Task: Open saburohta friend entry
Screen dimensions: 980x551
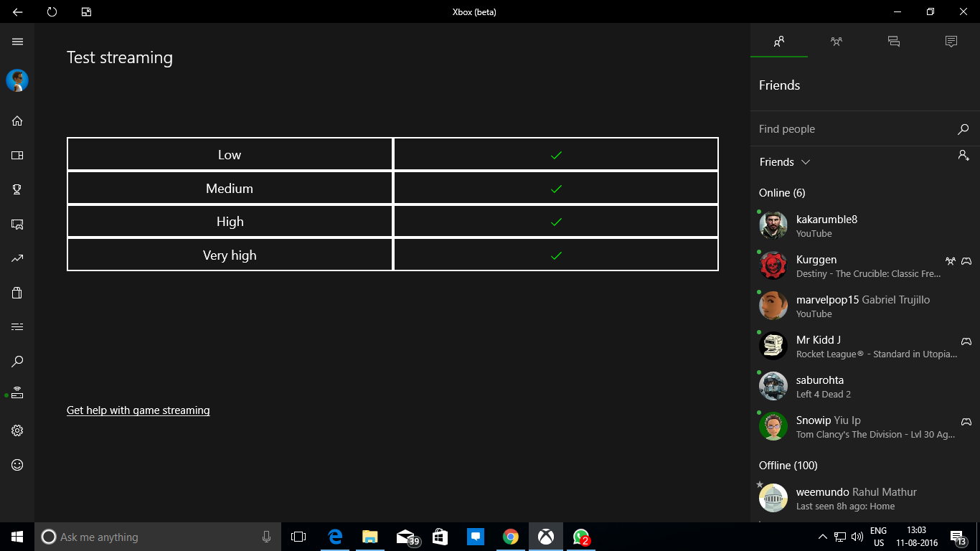Action: 865,386
